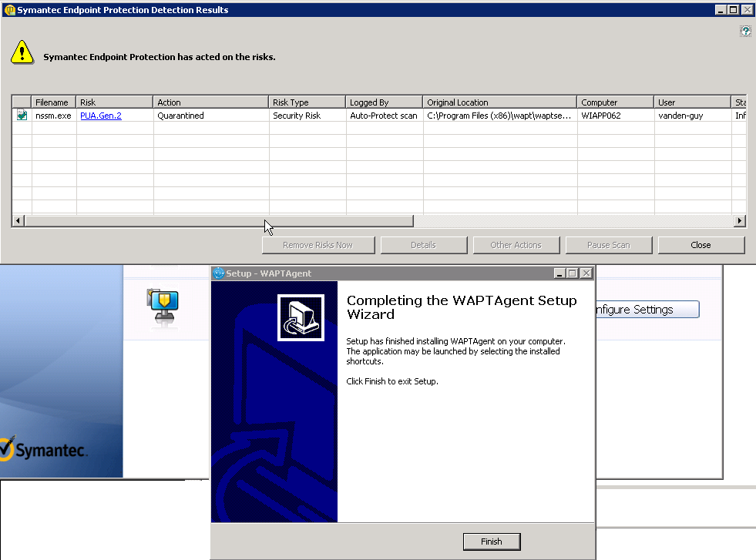
Task: Minimize the Detection Results window
Action: pos(721,10)
